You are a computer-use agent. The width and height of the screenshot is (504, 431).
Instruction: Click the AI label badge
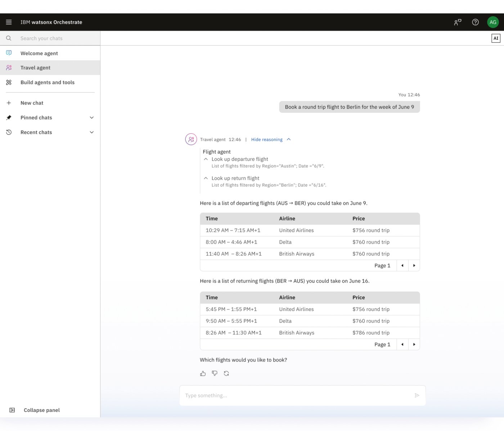(496, 38)
